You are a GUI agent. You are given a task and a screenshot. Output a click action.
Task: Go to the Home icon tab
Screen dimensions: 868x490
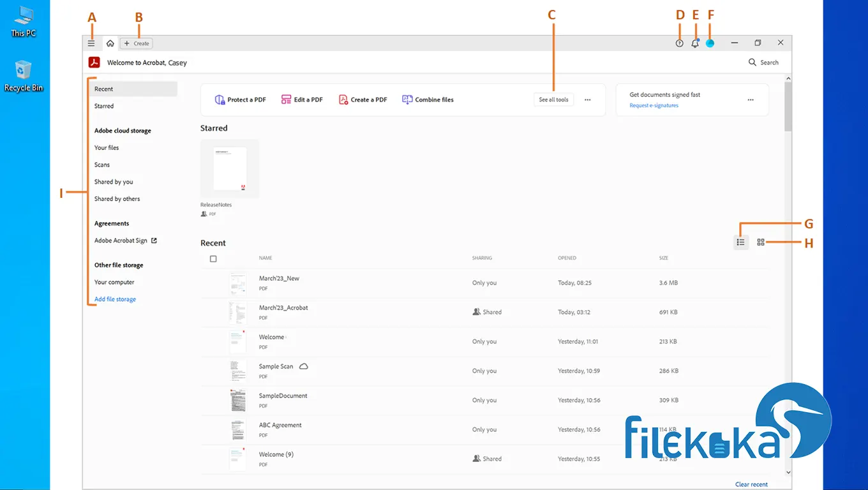(x=110, y=43)
